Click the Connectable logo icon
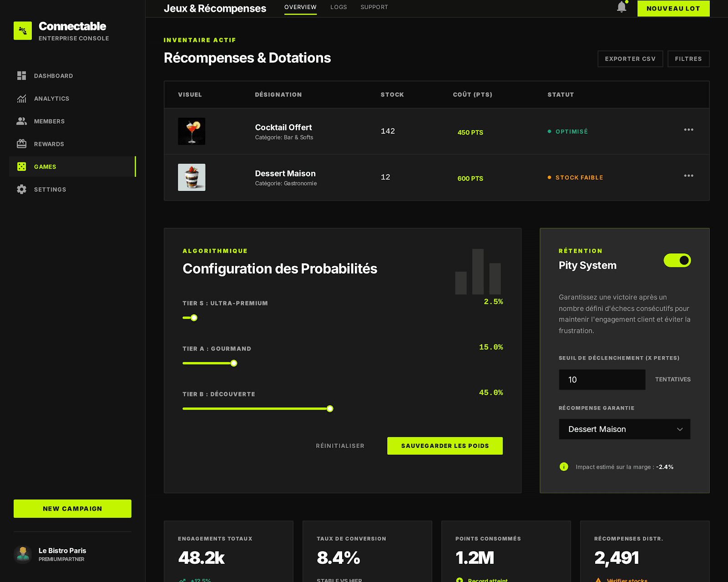Image resolution: width=728 pixels, height=582 pixels. [x=23, y=30]
